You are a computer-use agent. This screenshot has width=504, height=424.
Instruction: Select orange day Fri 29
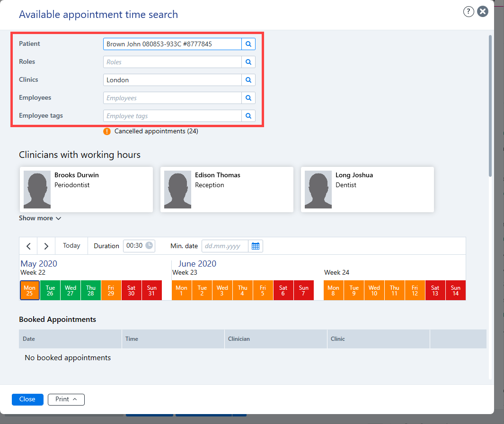tap(111, 291)
